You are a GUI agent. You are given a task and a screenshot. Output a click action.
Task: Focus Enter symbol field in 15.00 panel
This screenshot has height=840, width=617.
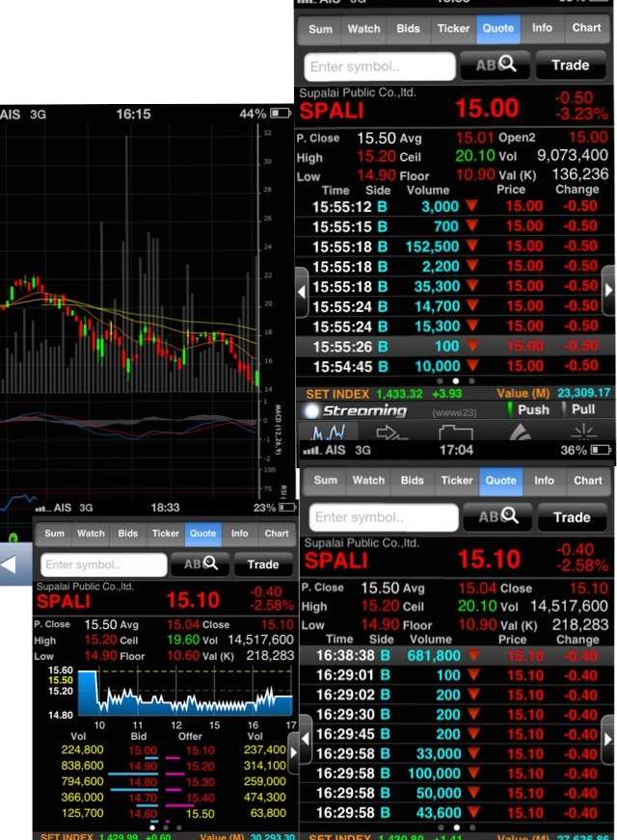click(x=380, y=66)
